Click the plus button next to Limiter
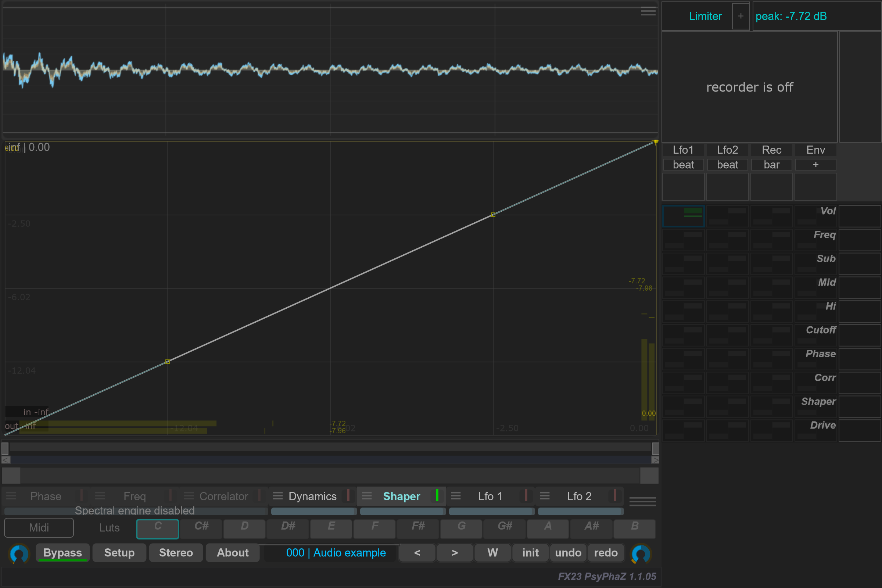This screenshot has width=882, height=588. click(x=741, y=16)
